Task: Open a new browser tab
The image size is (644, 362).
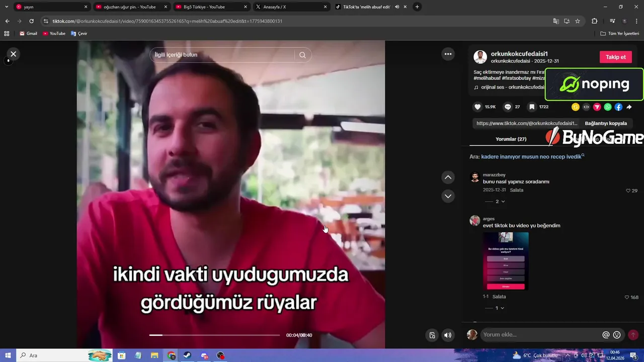Action: pos(417,7)
